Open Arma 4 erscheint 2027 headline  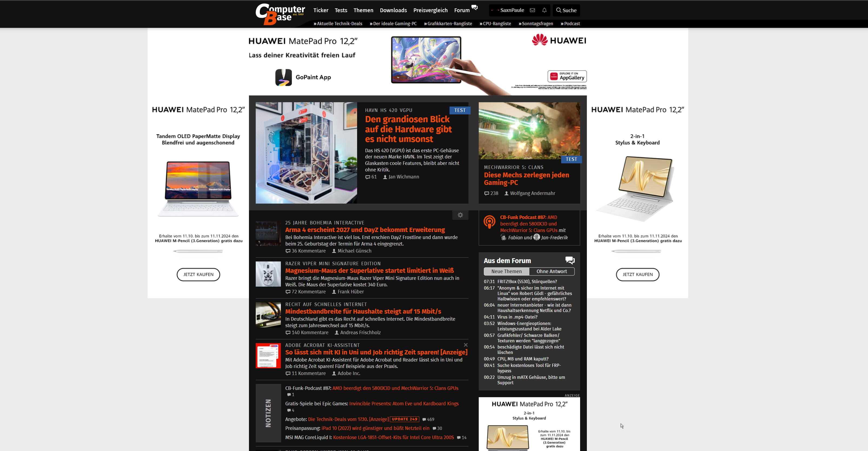click(365, 230)
